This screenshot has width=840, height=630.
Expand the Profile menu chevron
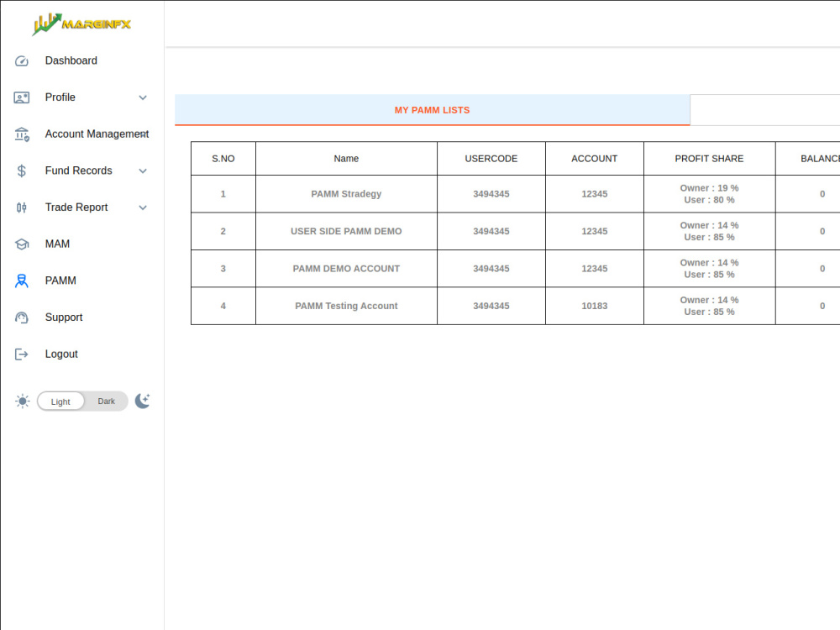(x=143, y=97)
